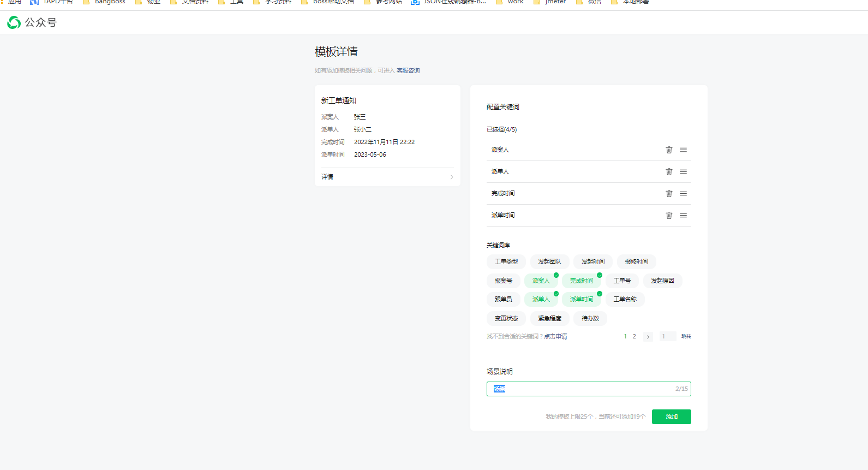
Task: Delete 派单时间 keyword via trash icon
Action: pos(669,215)
